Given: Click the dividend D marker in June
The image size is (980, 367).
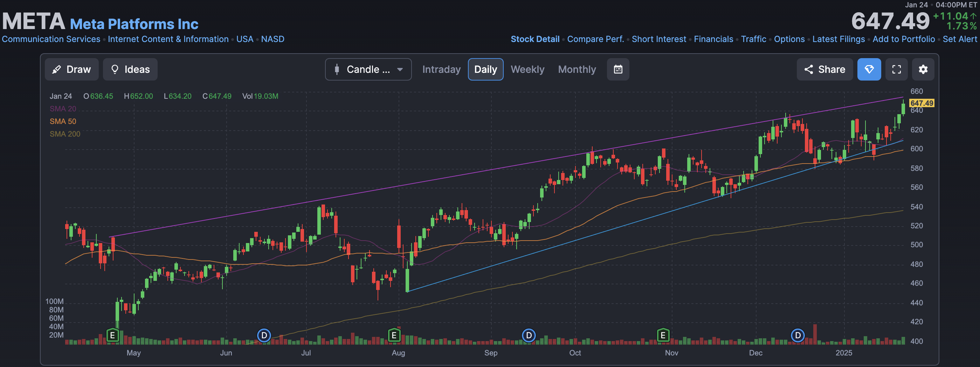Looking at the screenshot, I should click(x=264, y=335).
